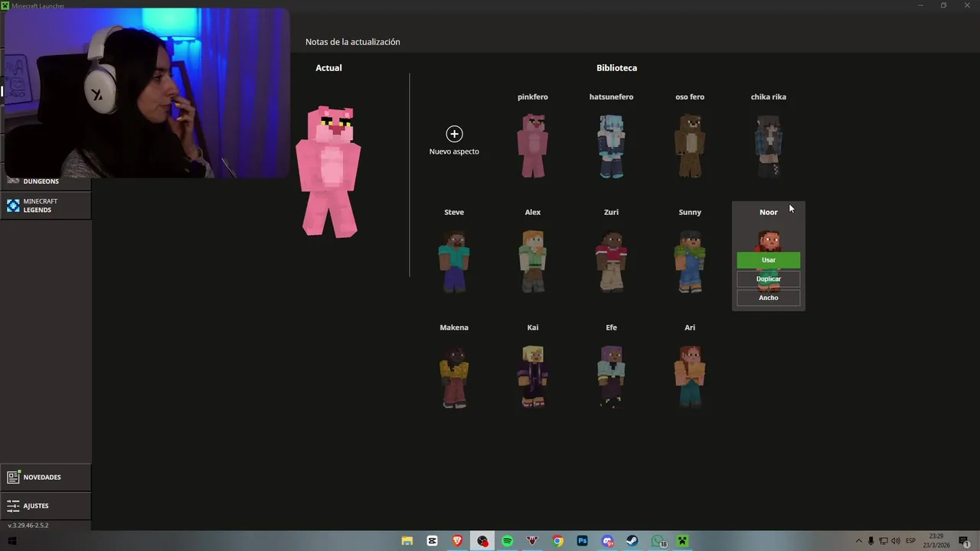Click the Nuevo aspecto label

point(454,152)
